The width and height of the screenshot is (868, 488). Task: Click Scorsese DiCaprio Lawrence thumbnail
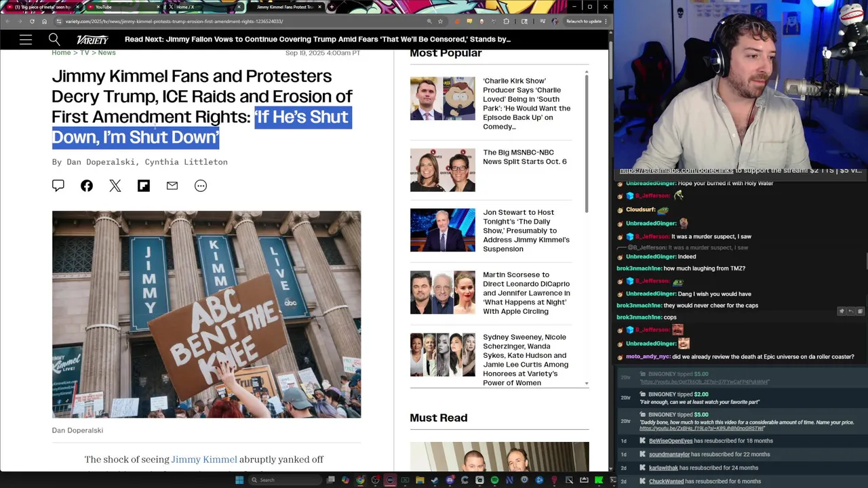(443, 292)
